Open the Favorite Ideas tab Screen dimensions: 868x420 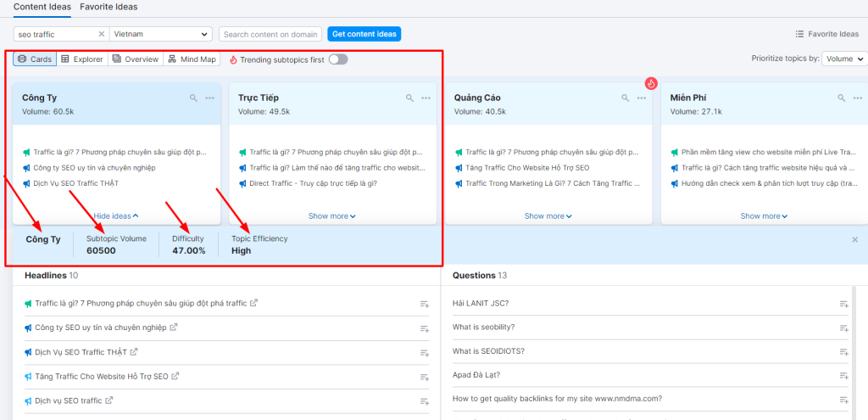click(108, 7)
